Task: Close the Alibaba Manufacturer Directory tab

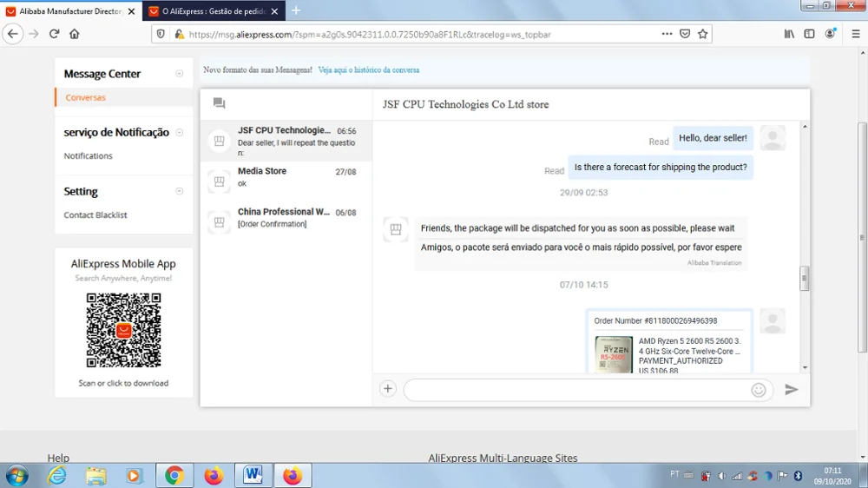Action: 131,11
